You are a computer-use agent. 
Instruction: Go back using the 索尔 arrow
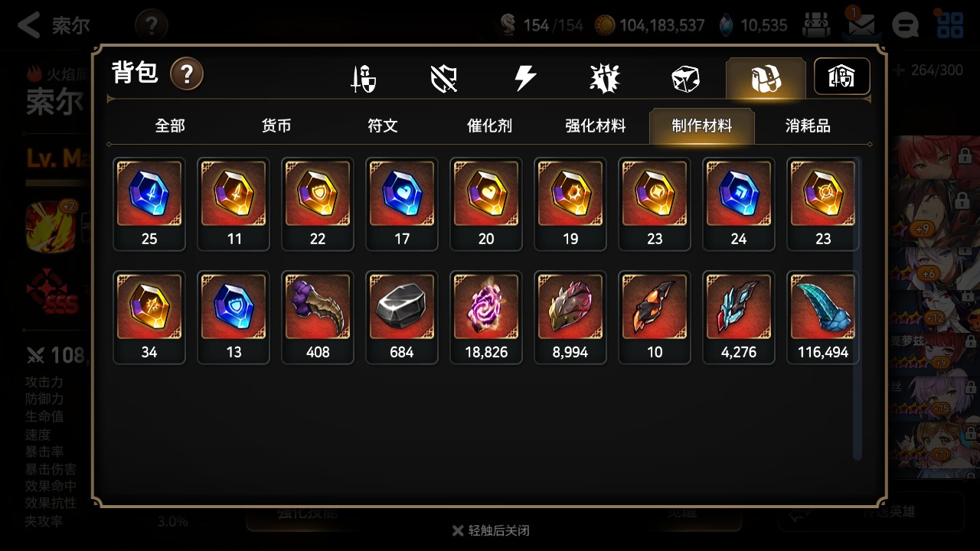54,25
